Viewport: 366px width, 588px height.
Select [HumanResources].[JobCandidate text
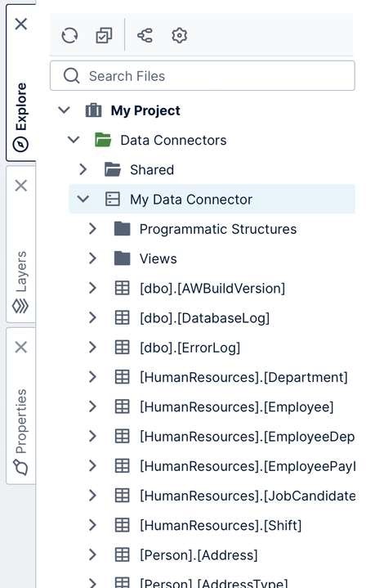[248, 496]
